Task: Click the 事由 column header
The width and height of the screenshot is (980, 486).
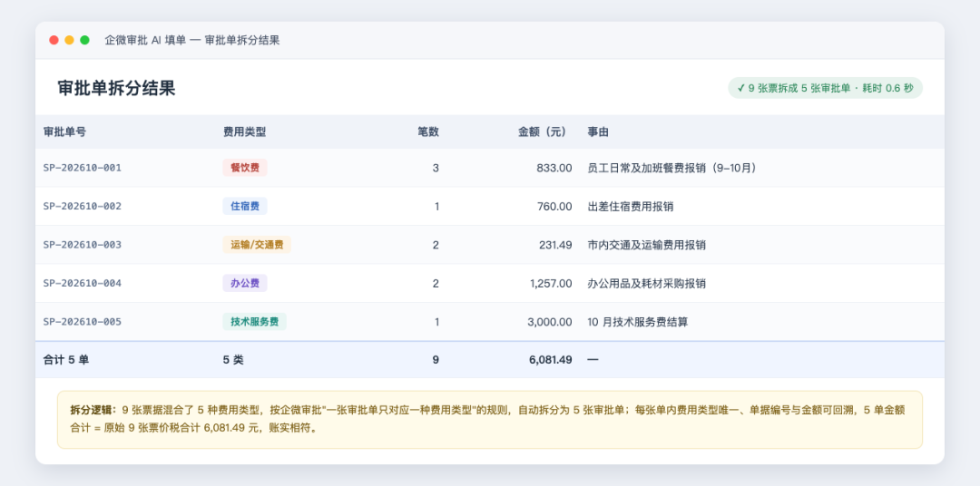Action: point(598,131)
